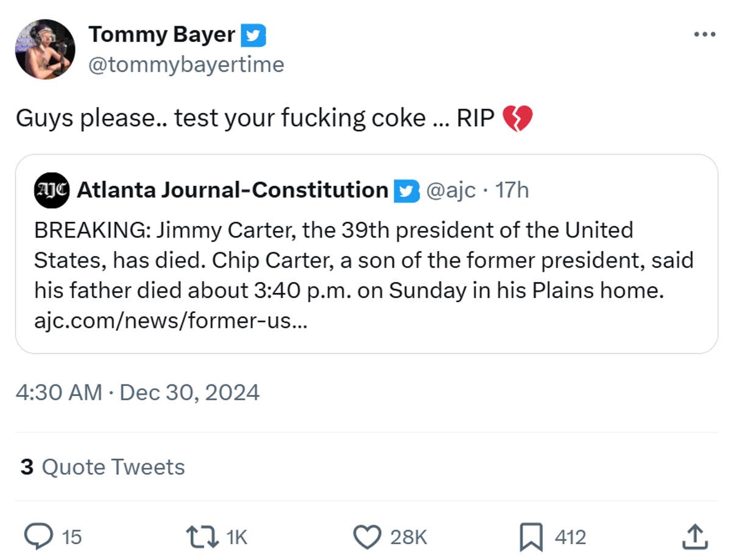Open the Atlanta Journal-Constitution AJC logo avatar
Image resolution: width=731 pixels, height=560 pixels.
52,190
